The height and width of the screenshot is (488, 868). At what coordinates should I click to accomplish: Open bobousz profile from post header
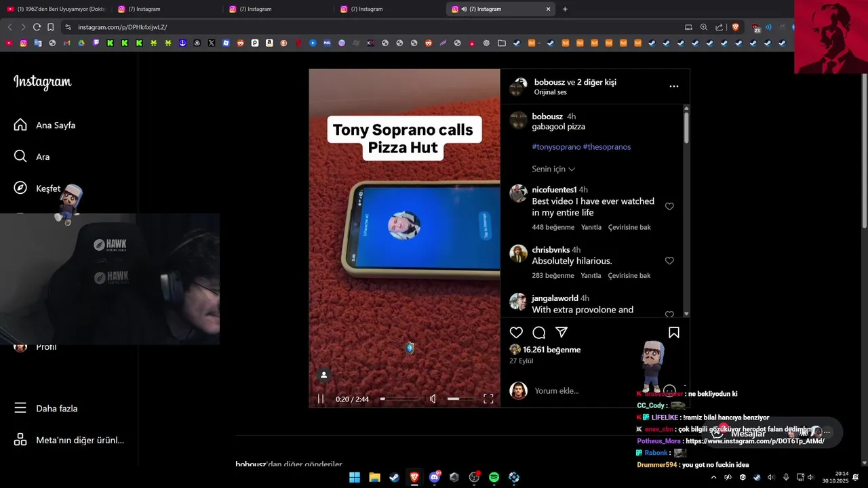click(549, 82)
